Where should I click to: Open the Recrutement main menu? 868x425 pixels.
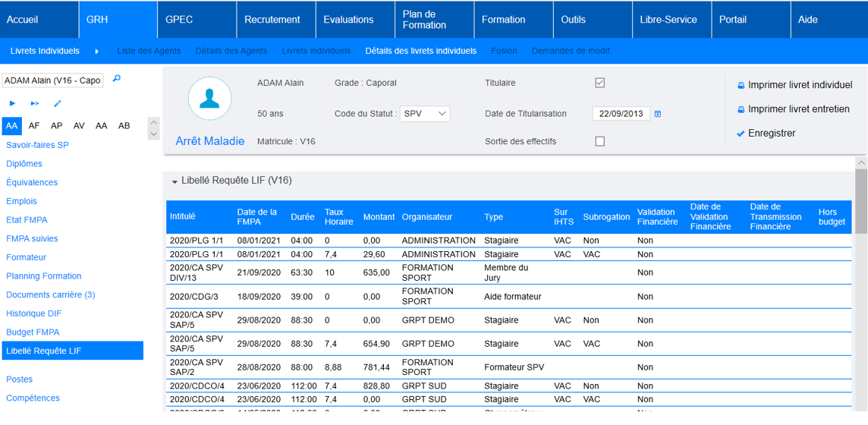(x=272, y=20)
